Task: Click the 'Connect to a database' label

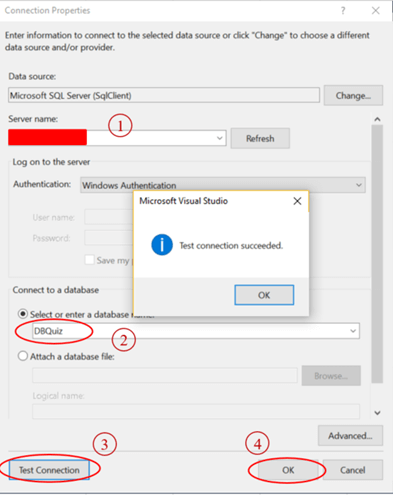Action: [x=56, y=290]
